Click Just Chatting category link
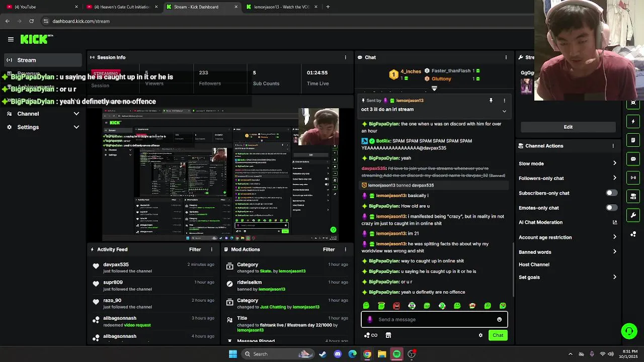Viewport: 644px width, 362px height. point(276,307)
